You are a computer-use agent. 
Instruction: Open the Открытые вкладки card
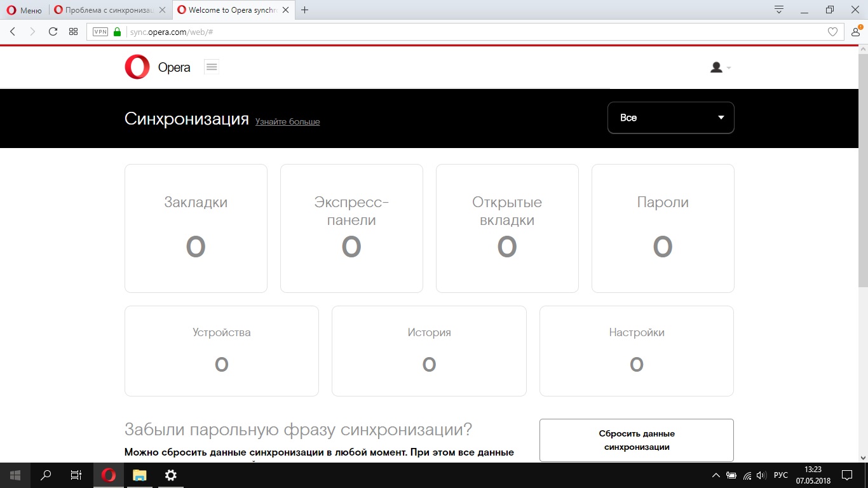pos(507,229)
